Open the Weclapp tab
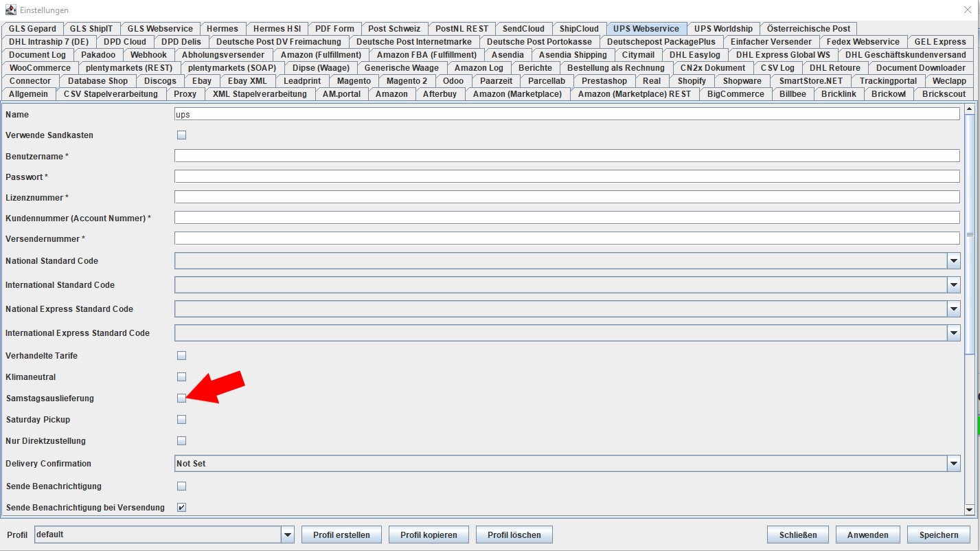Screen dimensions: 980x551 (x=950, y=81)
